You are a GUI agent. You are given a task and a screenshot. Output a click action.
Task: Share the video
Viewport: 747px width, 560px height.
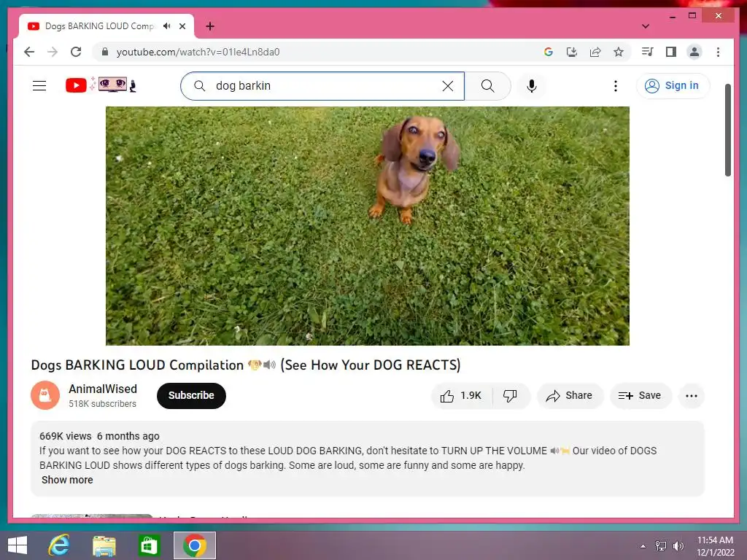(570, 396)
